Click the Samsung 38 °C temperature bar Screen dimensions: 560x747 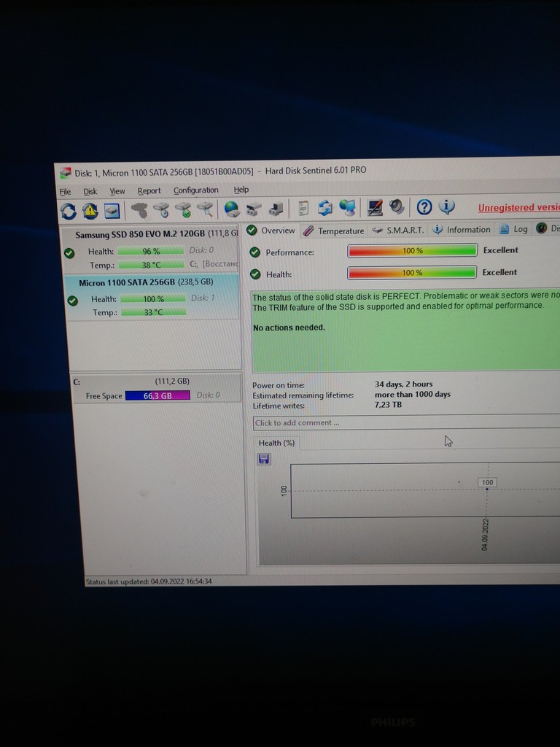(x=151, y=265)
